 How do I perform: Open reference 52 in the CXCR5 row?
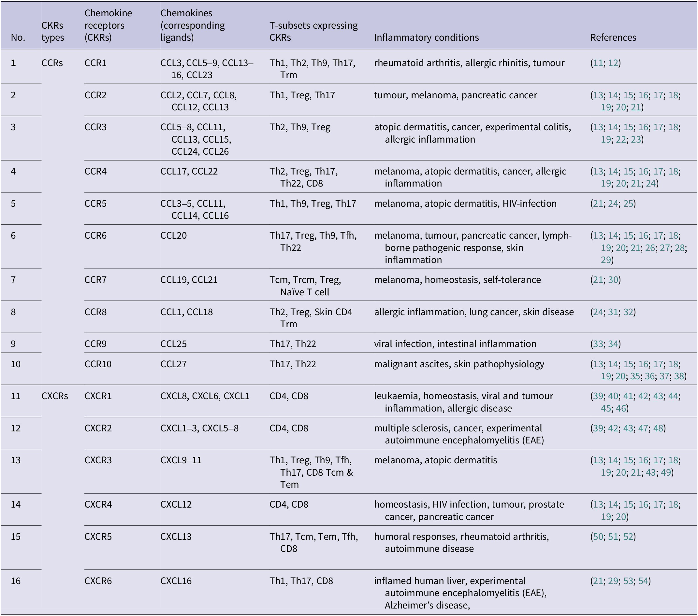click(628, 537)
